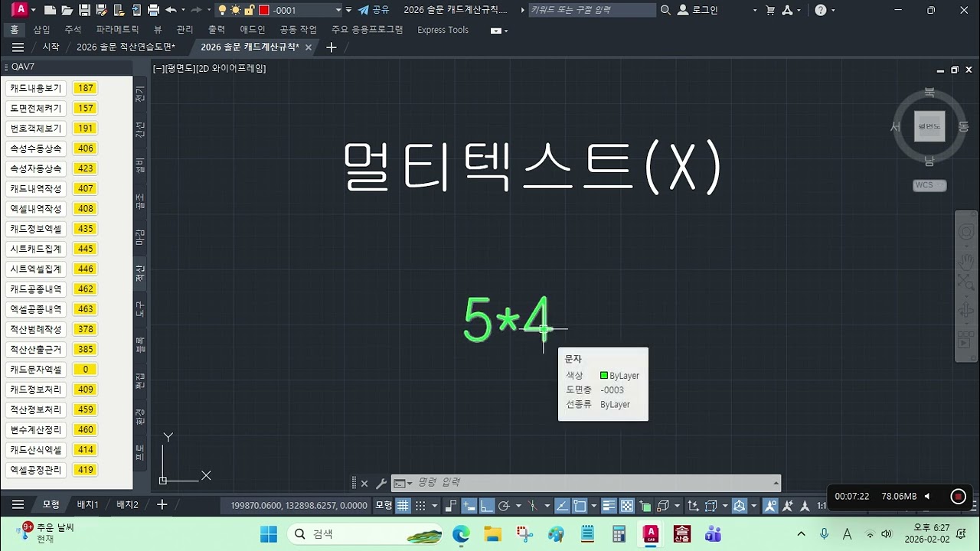Screen dimensions: 980x551
Task: Click the red layer color swatch
Action: click(x=263, y=10)
